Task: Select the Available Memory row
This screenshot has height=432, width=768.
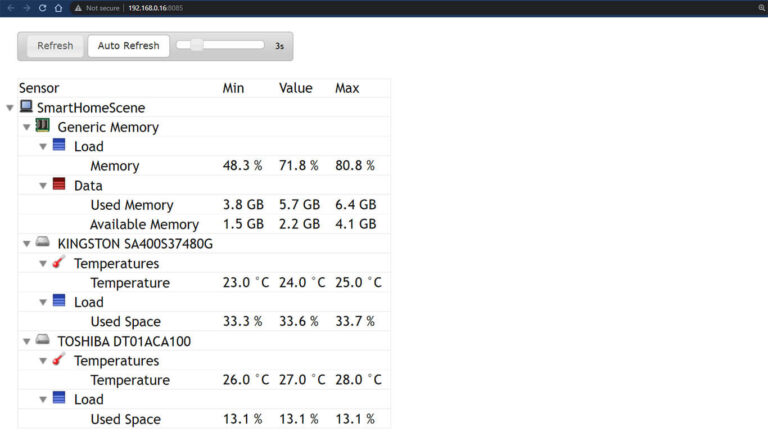Action: [144, 224]
